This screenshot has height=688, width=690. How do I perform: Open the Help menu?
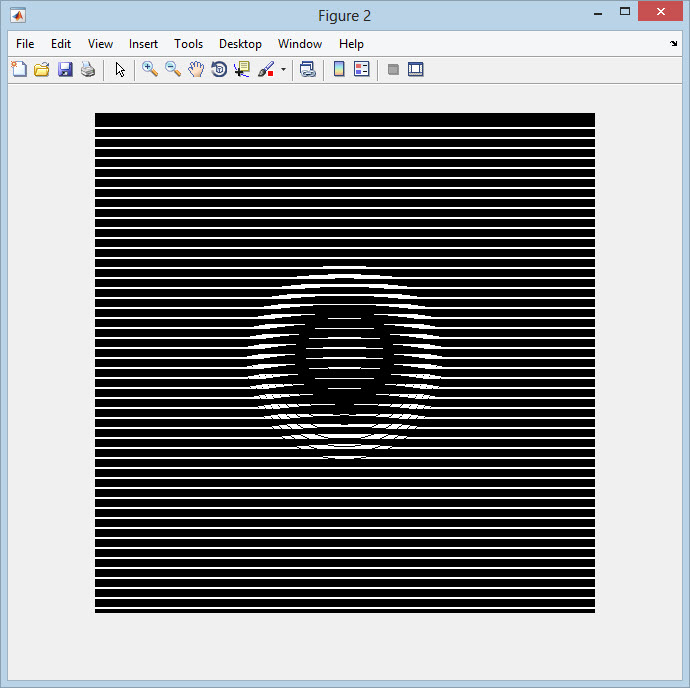[x=351, y=44]
